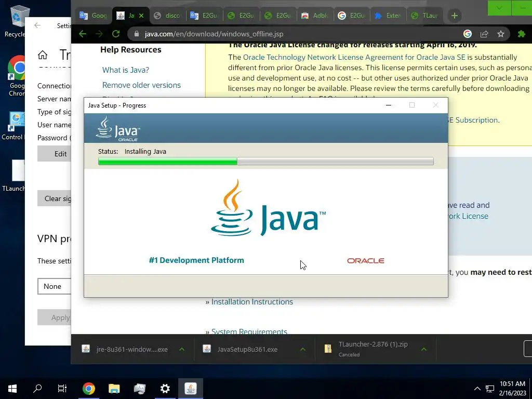Expand TLauncher-2.876 zip download options arrow
Screen dimensions: 532x399
tap(424, 349)
